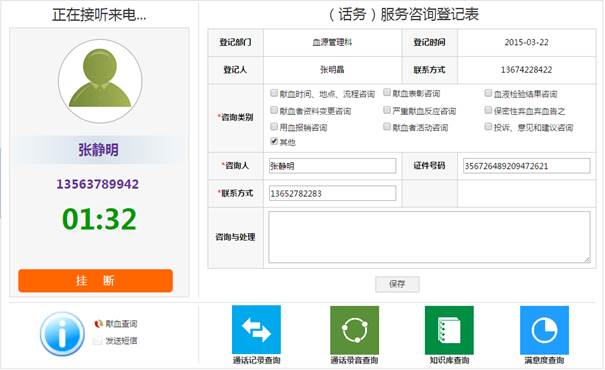This screenshot has width=605, height=370.
Task: Open 满意度查询 satisfaction query icon
Action: (544, 330)
